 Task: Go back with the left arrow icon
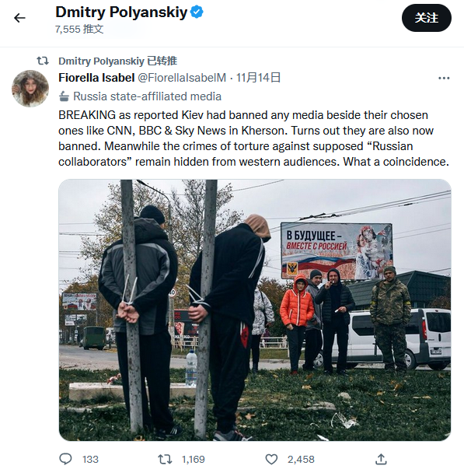tap(19, 18)
